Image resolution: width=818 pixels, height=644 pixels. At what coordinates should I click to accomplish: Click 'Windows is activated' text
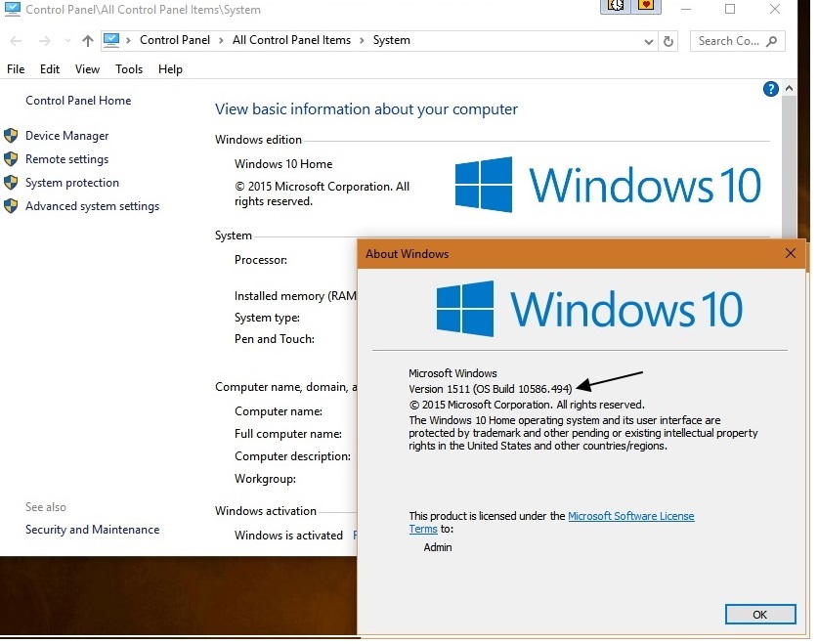pyautogui.click(x=288, y=535)
